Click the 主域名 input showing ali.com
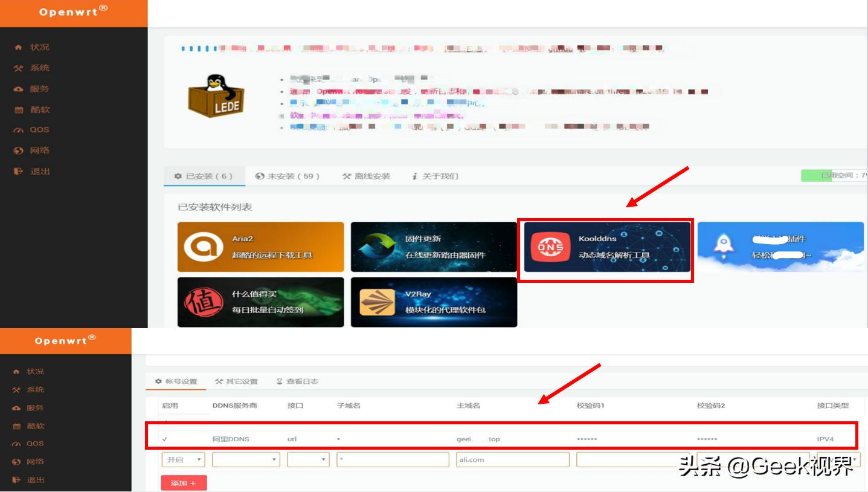Image resolution: width=868 pixels, height=492 pixels. (x=513, y=460)
